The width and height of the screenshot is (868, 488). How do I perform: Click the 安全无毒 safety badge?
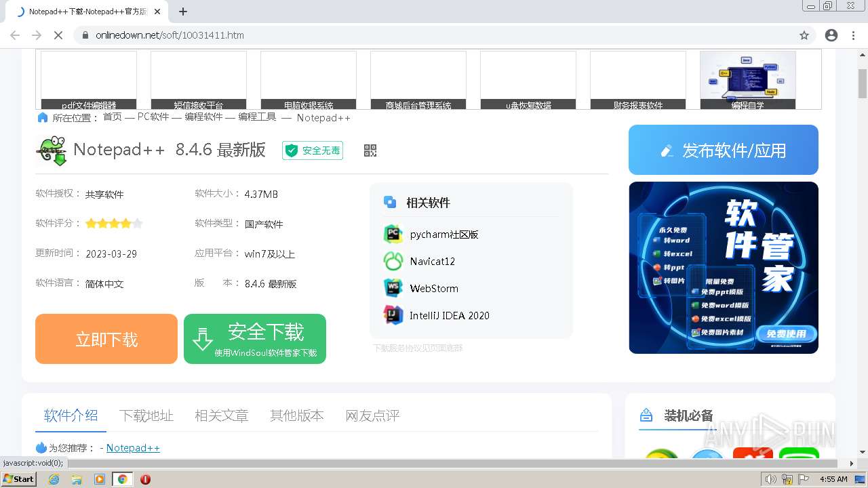tap(313, 150)
